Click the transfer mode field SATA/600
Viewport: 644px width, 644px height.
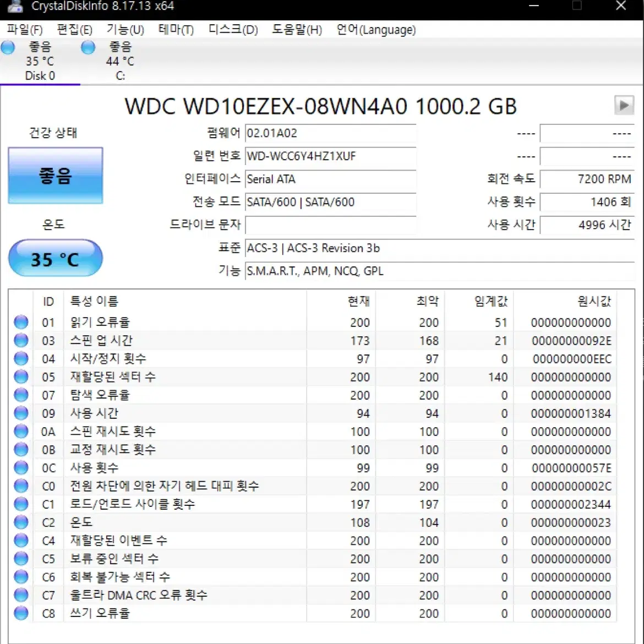click(x=331, y=202)
